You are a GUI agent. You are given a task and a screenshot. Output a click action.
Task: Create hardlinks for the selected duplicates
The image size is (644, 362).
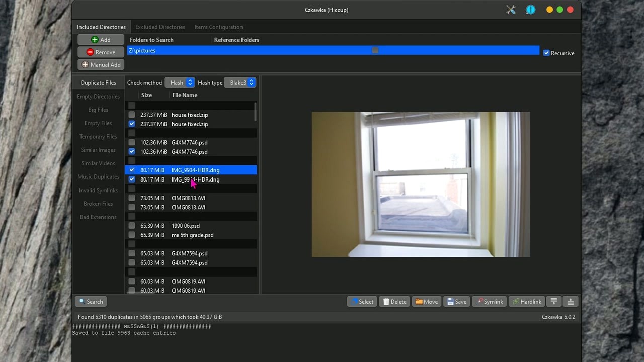click(527, 301)
